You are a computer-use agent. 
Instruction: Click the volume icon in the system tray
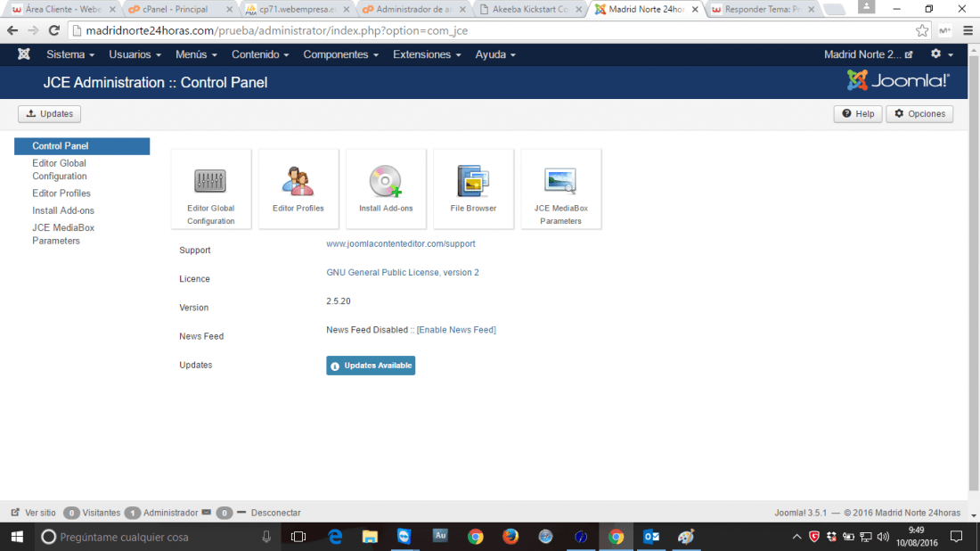coord(883,537)
